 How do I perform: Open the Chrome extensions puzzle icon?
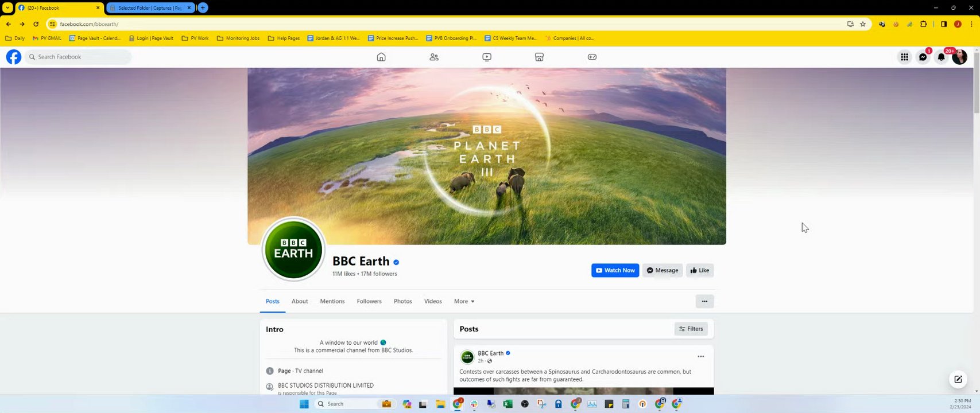tap(923, 24)
